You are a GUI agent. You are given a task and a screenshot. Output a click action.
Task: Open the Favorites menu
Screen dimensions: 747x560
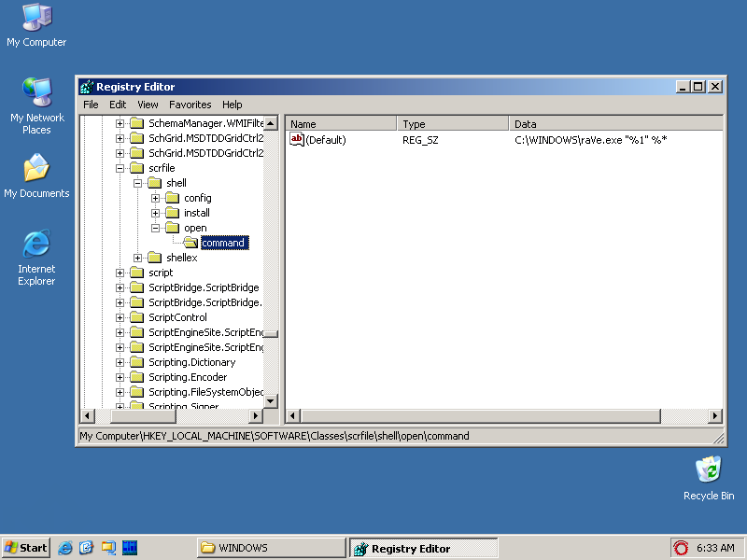tap(190, 105)
